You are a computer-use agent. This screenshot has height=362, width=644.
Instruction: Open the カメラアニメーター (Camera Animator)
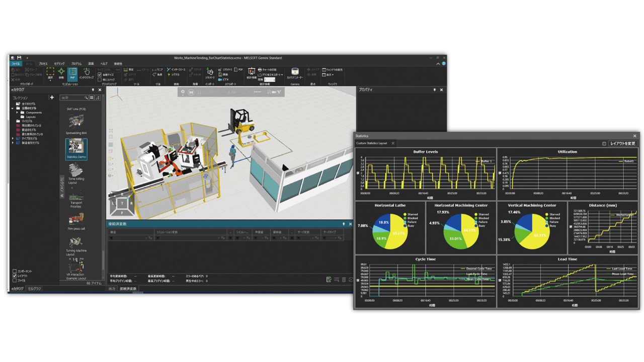tap(295, 73)
